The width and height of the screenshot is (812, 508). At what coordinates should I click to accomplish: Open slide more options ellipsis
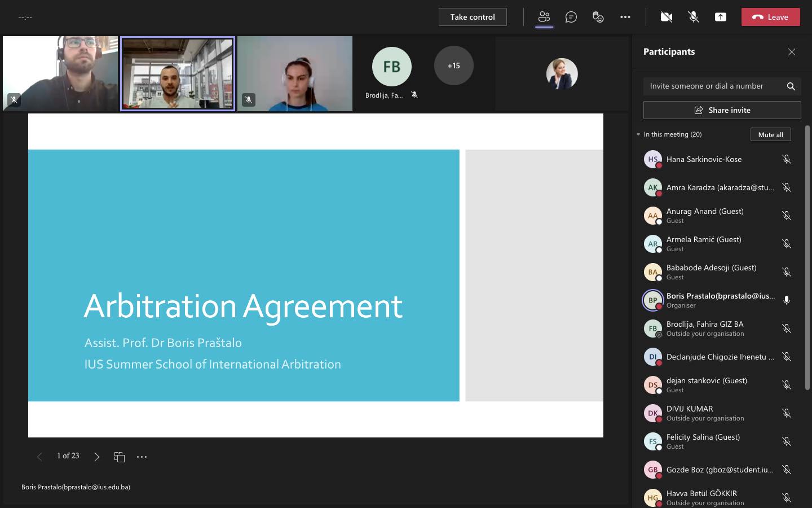click(x=142, y=457)
